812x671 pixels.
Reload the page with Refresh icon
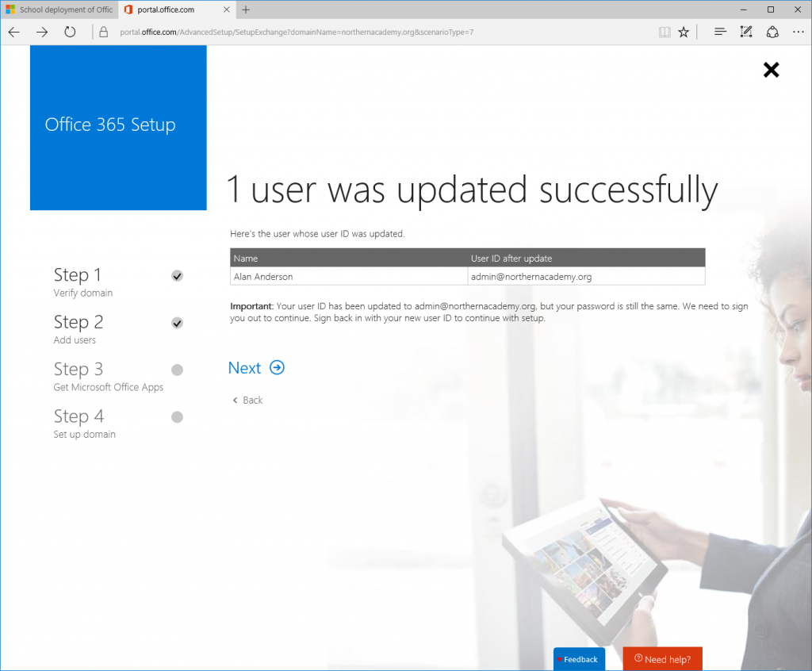click(x=70, y=33)
